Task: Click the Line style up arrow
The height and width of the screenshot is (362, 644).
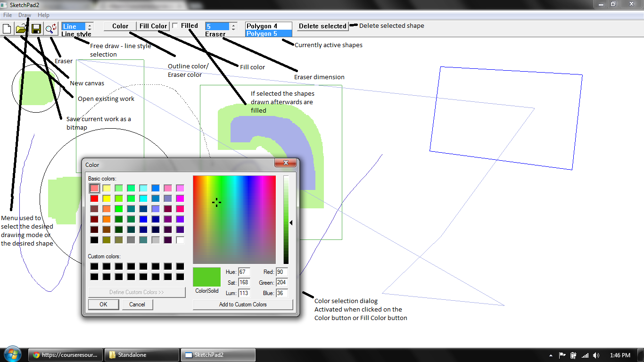Action: click(x=90, y=25)
